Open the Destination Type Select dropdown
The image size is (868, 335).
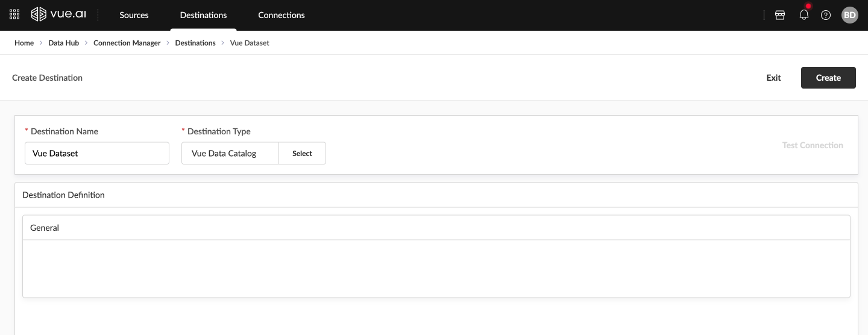point(302,153)
